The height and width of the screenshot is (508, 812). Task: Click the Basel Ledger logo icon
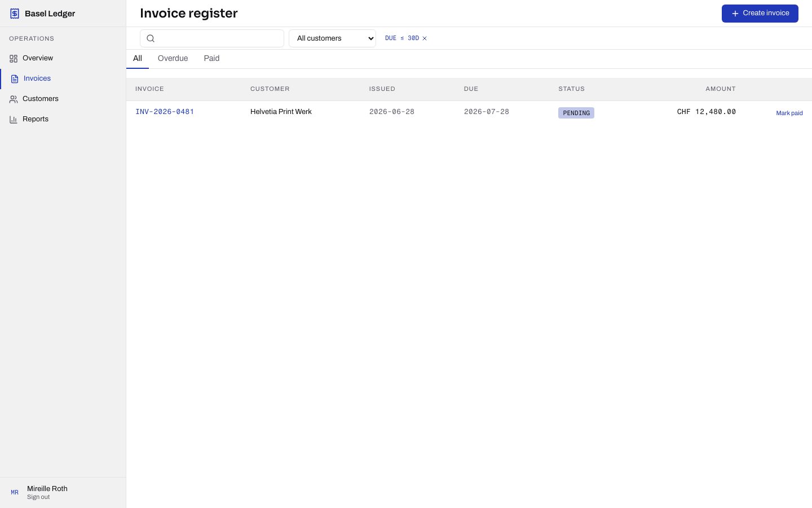(x=15, y=14)
